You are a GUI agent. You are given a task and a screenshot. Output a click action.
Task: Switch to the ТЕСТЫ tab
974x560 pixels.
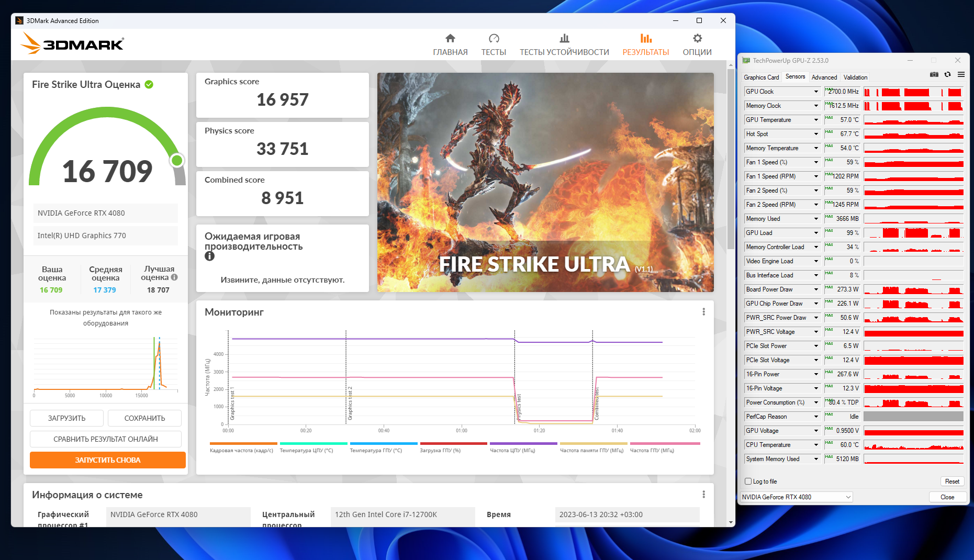click(x=494, y=45)
